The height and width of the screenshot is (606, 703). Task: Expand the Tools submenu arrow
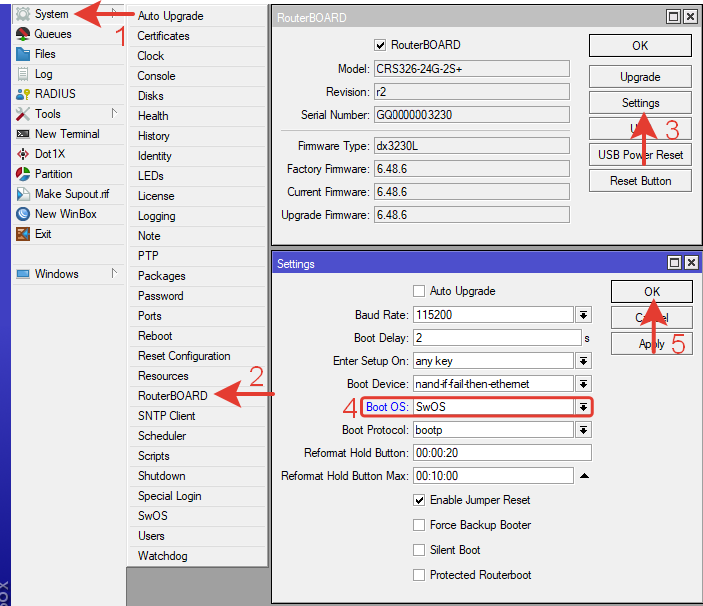click(x=114, y=113)
